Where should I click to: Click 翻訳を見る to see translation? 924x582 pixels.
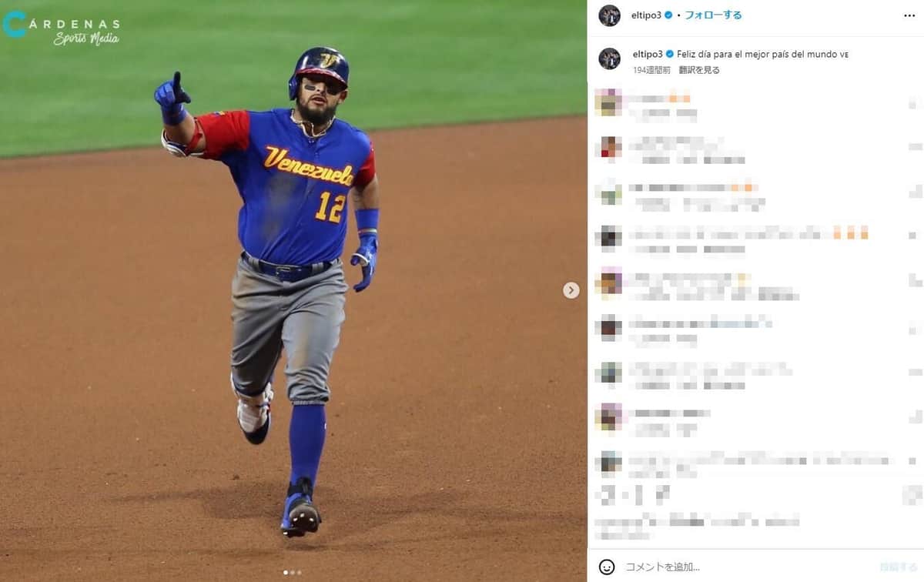point(699,70)
